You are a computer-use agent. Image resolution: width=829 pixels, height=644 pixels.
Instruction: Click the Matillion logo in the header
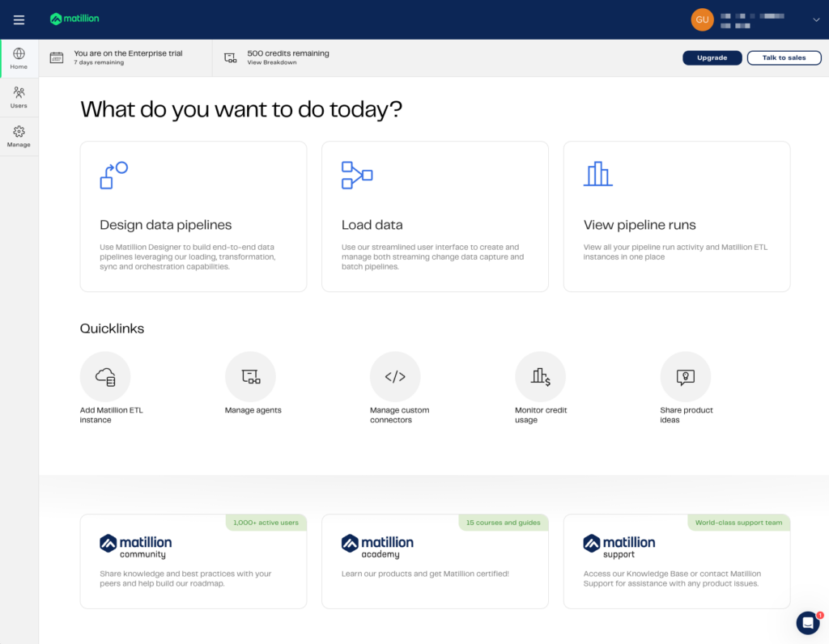(74, 18)
